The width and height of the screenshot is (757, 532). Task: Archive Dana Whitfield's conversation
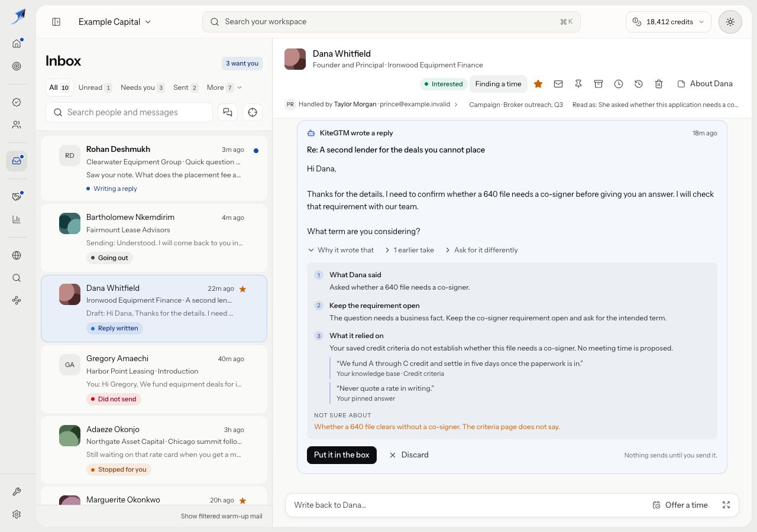pos(599,84)
